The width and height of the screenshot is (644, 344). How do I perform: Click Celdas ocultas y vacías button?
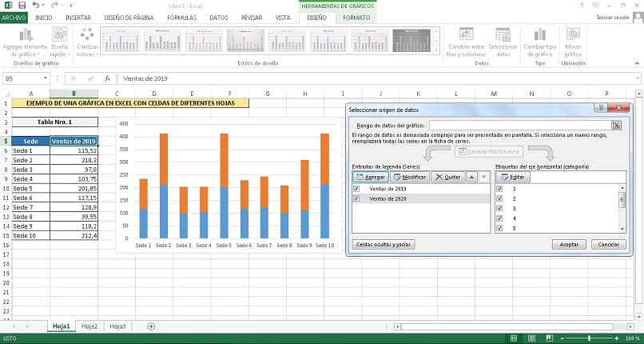tap(384, 245)
